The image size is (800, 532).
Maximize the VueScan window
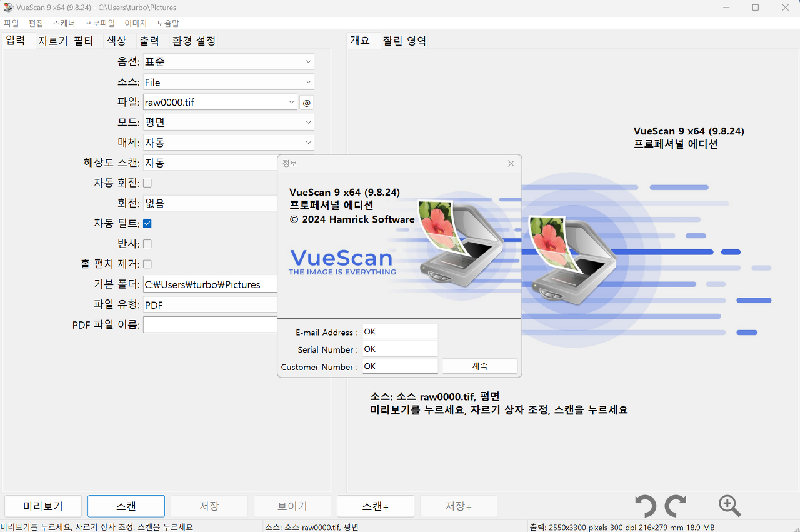point(756,8)
